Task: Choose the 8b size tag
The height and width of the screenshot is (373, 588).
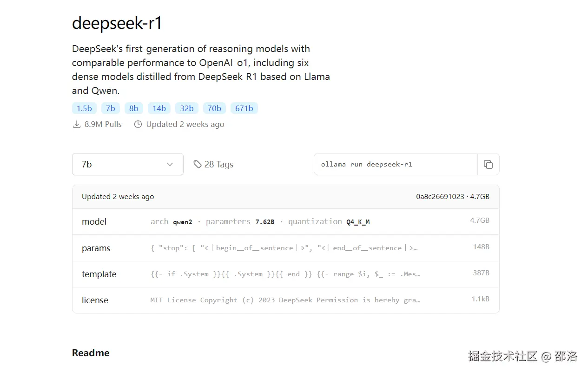Action: point(133,108)
